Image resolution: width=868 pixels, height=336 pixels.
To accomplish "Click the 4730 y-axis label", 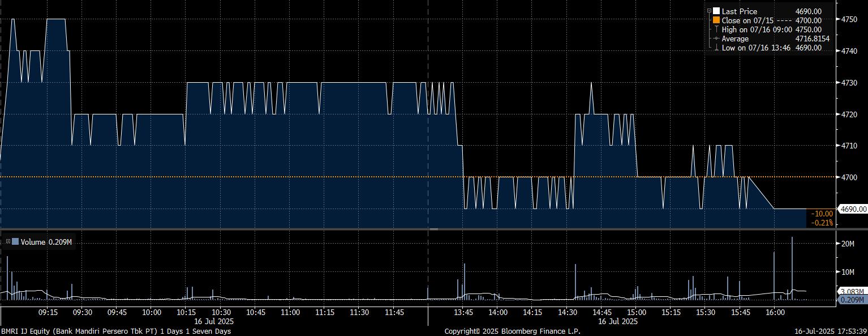I will coord(850,83).
